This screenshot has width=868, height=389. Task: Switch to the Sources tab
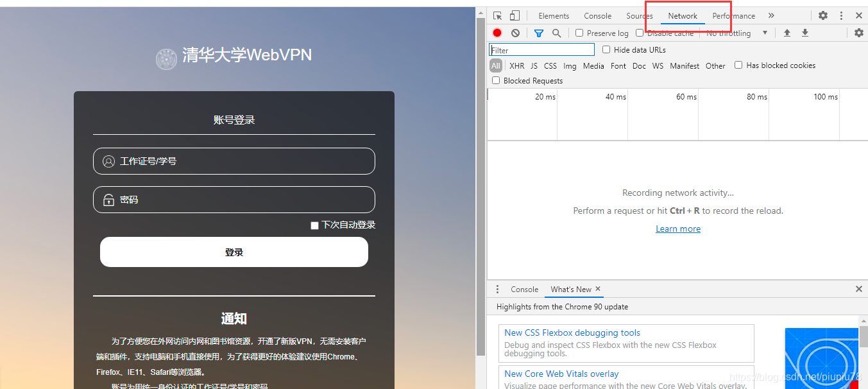[x=640, y=16]
